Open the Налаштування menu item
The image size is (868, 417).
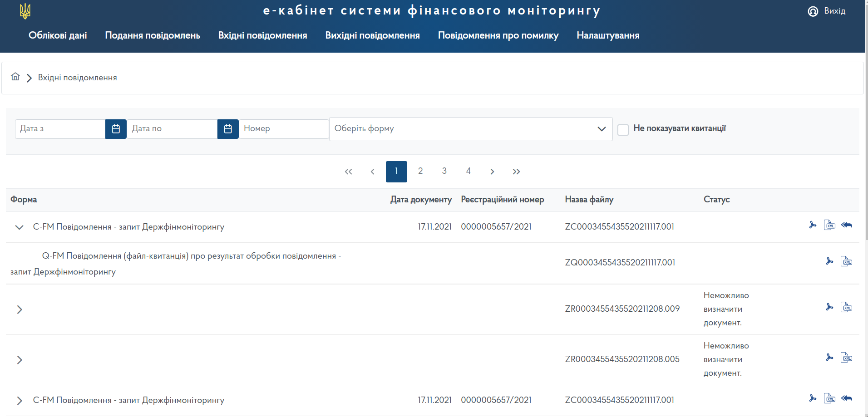coord(607,35)
